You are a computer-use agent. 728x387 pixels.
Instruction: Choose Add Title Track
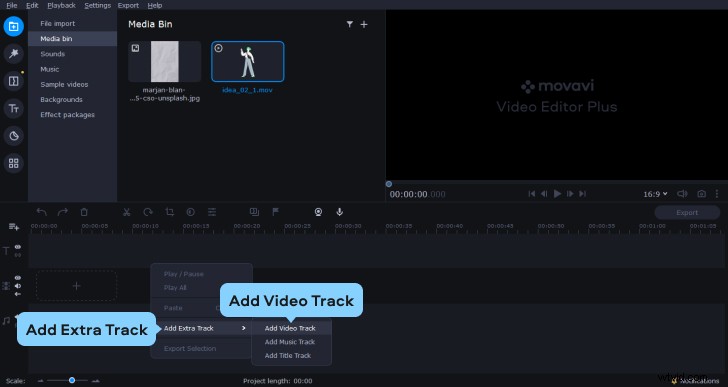coord(292,355)
